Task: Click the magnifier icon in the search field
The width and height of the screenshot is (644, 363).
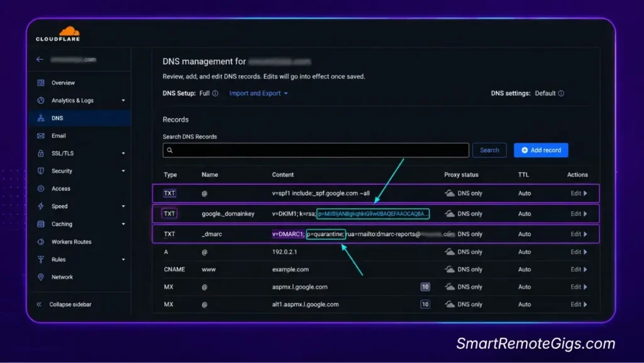Action: tap(170, 150)
